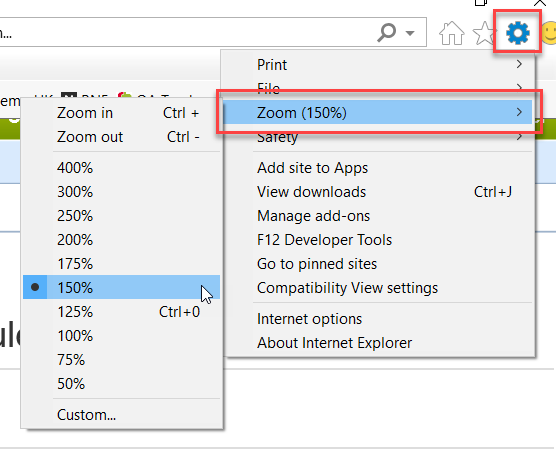This screenshot has height=451, width=556.
Task: Choose Add site to Apps
Action: coord(377,168)
